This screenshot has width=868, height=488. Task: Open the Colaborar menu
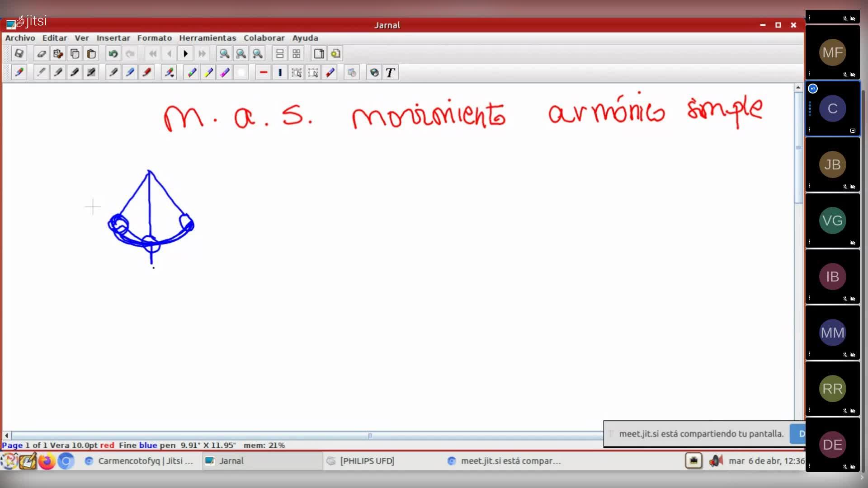click(264, 38)
